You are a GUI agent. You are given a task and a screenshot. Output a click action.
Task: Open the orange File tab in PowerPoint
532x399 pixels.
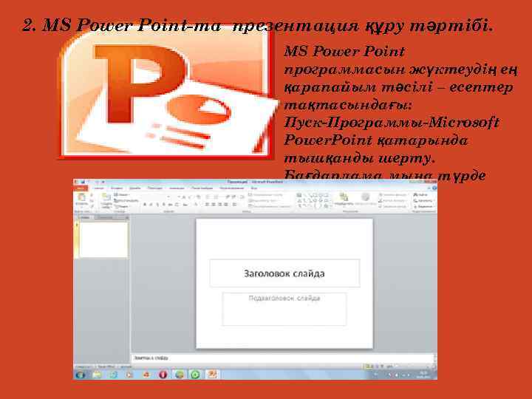(81, 188)
